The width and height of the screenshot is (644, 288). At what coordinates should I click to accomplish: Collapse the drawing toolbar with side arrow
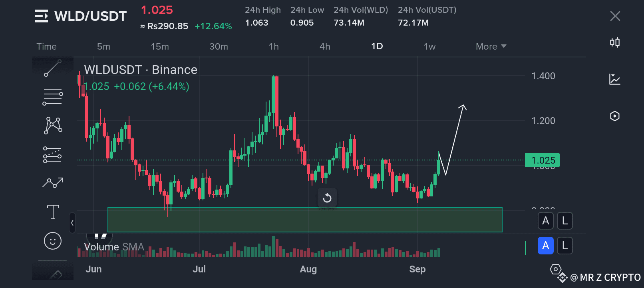coord(72,223)
